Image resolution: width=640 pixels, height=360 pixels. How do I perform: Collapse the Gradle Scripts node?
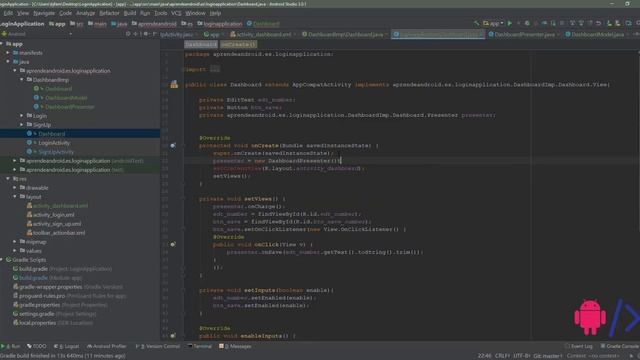click(2, 260)
